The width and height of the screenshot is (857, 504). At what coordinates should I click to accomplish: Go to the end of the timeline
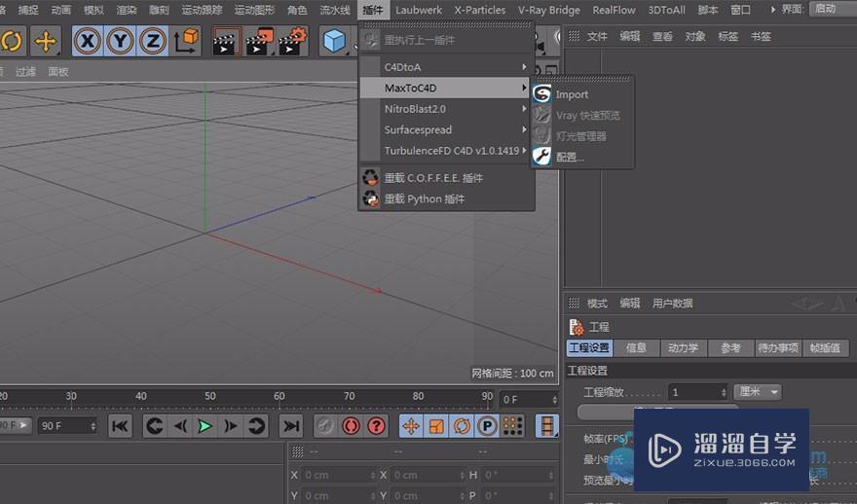(x=291, y=426)
